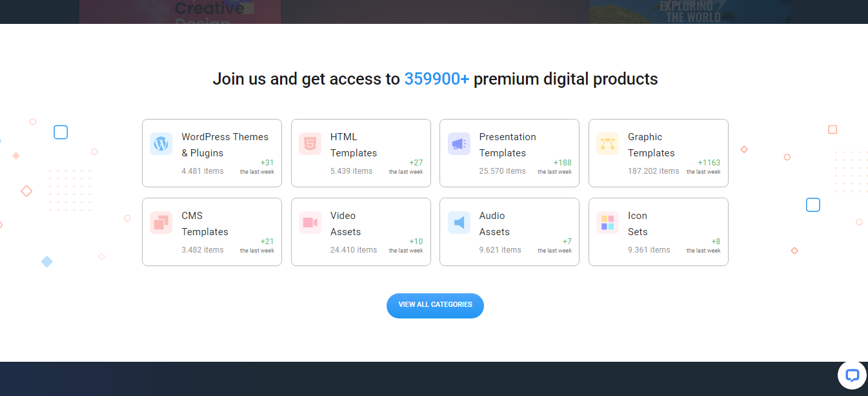Click the Exploring The World banner image
868x396 pixels.
(689, 12)
